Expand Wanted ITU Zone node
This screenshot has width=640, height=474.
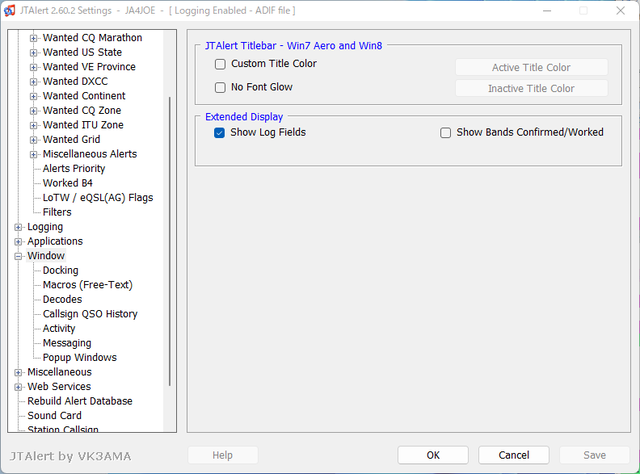point(33,125)
